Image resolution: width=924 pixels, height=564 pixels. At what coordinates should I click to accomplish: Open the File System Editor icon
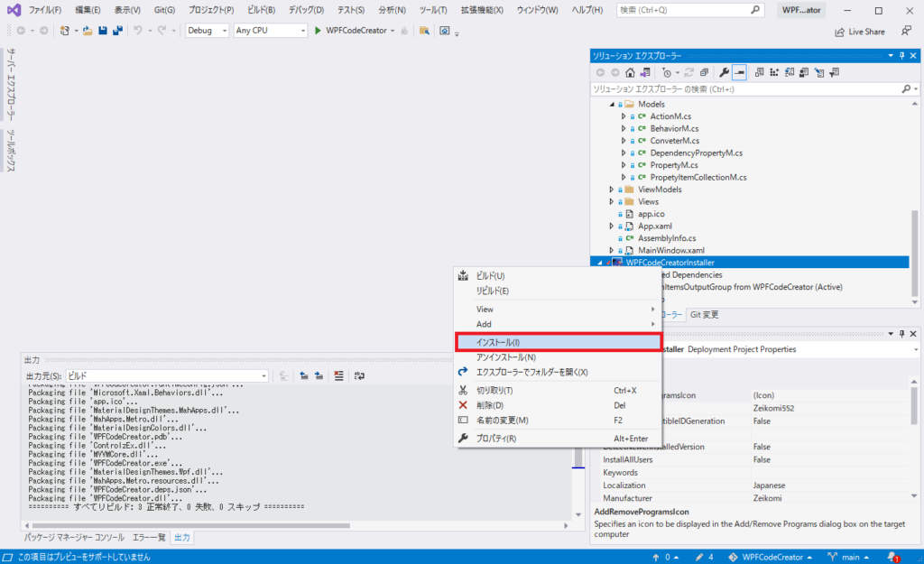pos(759,72)
